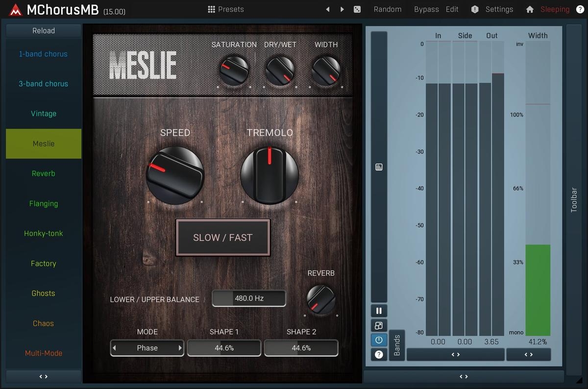Viewport: 588px width, 389px height.
Task: Open the help question mark icon
Action: click(x=580, y=9)
